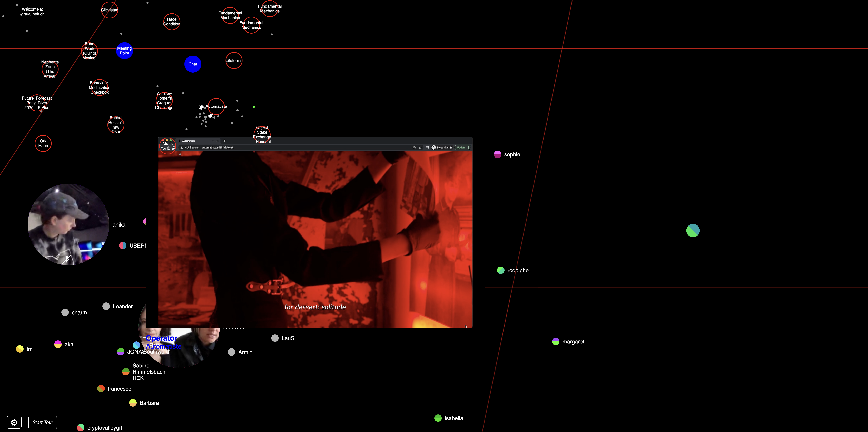
Task: Open the blue Chat node
Action: coord(193,64)
